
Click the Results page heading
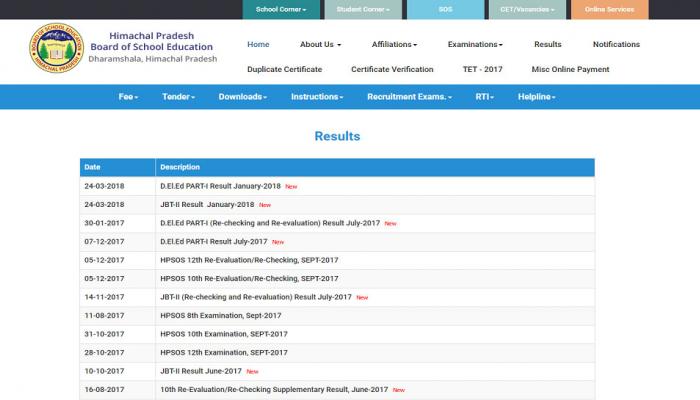(x=337, y=136)
